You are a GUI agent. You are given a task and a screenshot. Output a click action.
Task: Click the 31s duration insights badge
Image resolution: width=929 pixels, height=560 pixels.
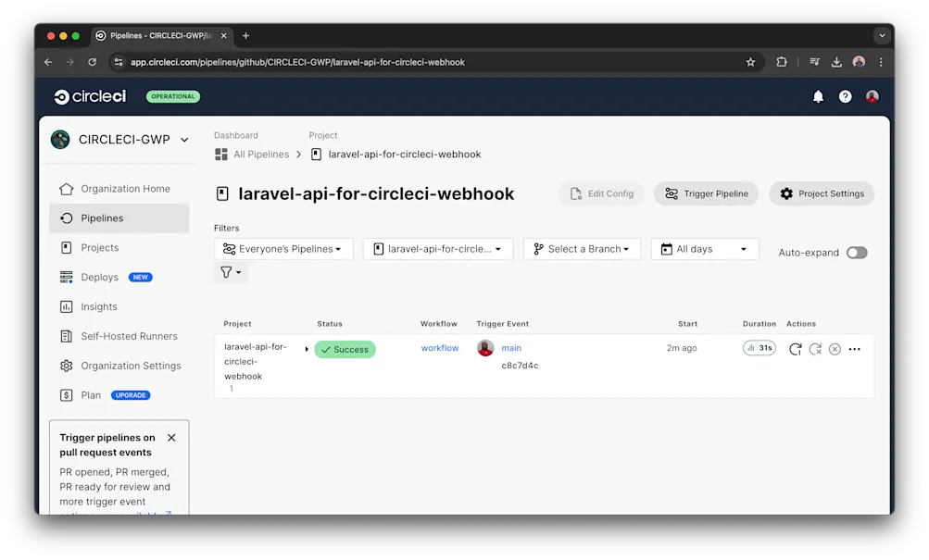[x=759, y=348]
